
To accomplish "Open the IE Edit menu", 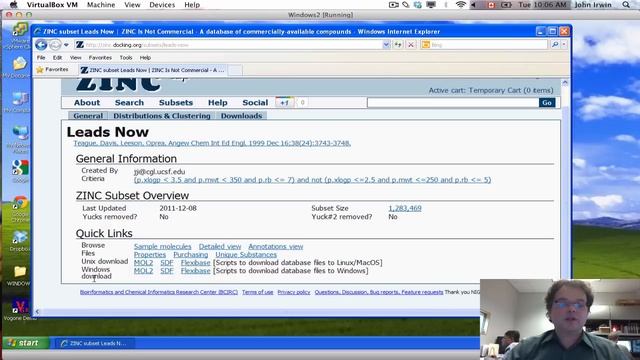I will (57, 58).
